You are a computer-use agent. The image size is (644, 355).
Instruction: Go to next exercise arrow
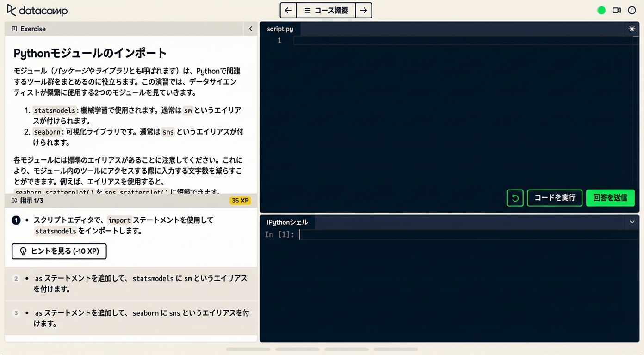pos(364,10)
